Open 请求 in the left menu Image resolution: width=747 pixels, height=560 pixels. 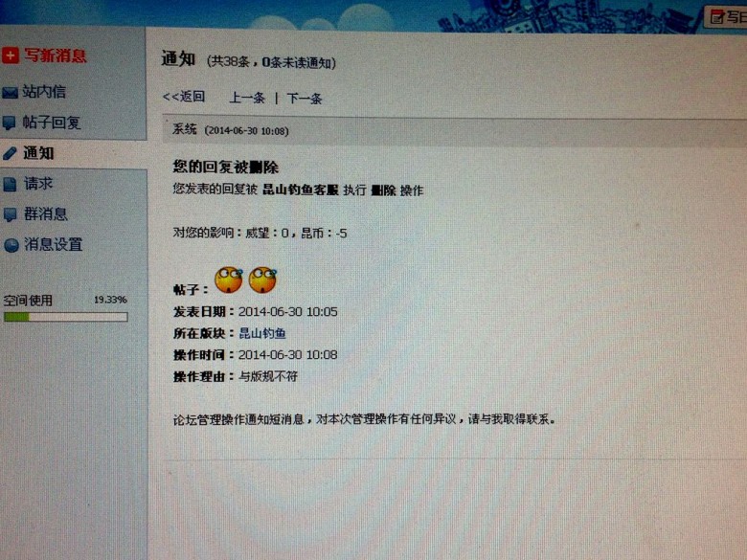click(38, 184)
